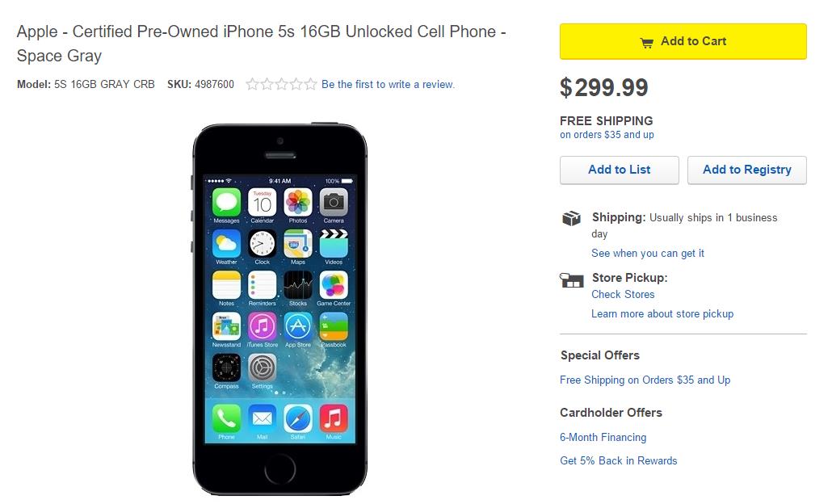This screenshot has width=832, height=504.
Task: Click the Camera app icon in the phone image
Action: (334, 202)
